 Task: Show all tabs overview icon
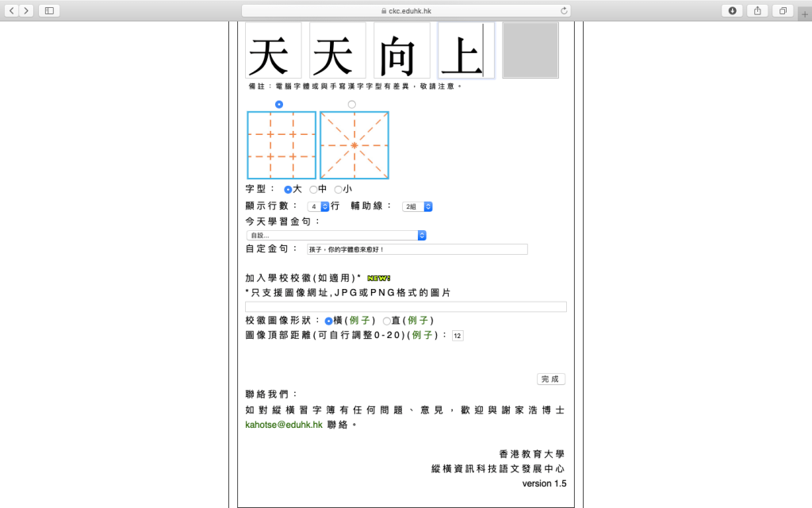tap(783, 10)
